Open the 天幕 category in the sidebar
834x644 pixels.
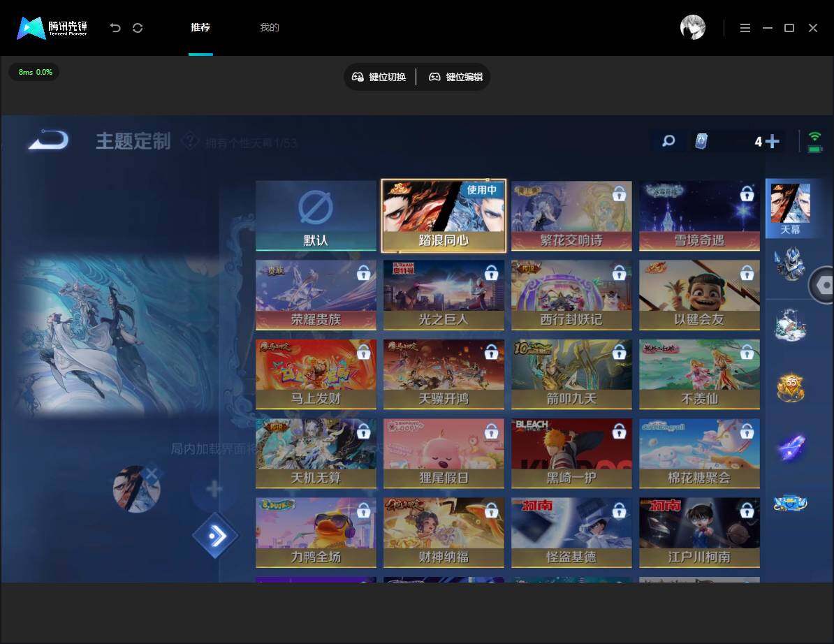coord(791,208)
